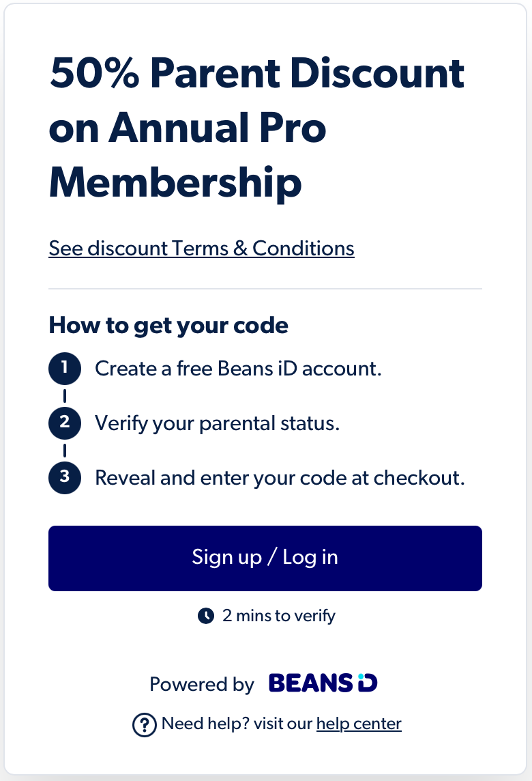
Task: Open the discount Terms & Conditions link
Action: 202,248
